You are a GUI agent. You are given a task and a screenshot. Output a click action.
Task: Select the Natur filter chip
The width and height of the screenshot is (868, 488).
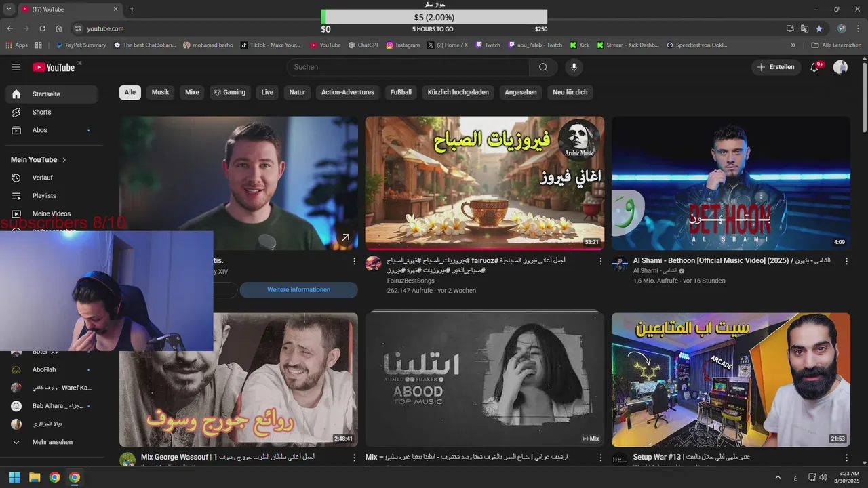tap(297, 92)
